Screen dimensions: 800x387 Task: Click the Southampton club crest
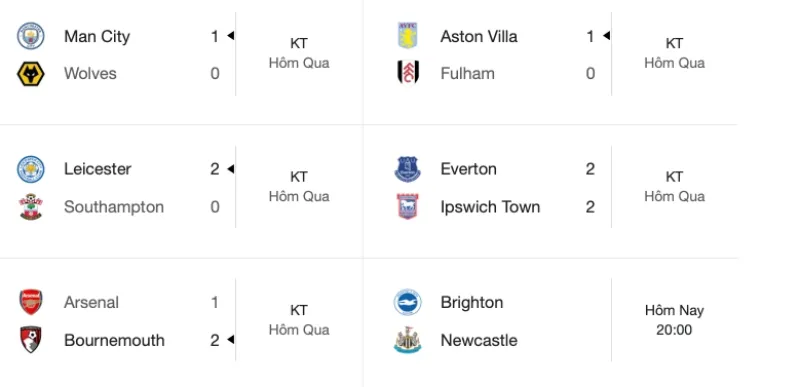tap(31, 207)
